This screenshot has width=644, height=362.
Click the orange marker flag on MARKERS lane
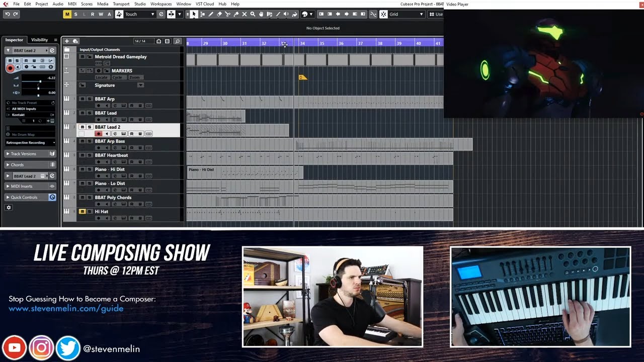tap(302, 77)
